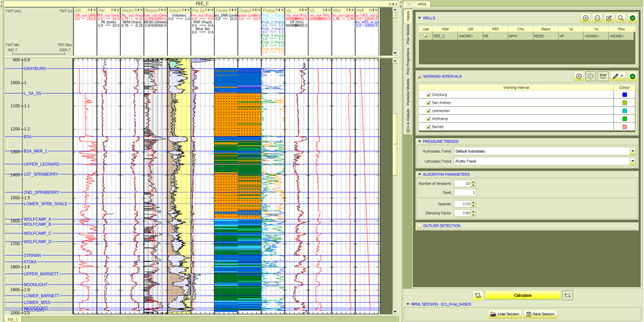The height and width of the screenshot is (322, 644).
Task: Open the Lithostatic Trend dropdown
Action: (x=633, y=161)
